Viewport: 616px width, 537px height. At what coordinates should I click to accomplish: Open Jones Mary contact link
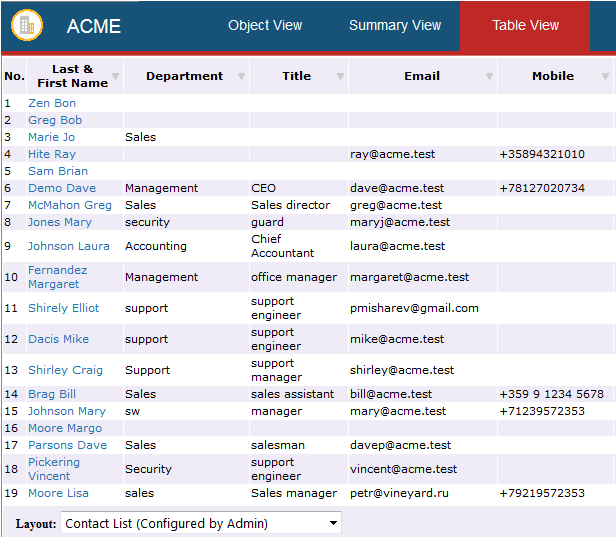(60, 222)
